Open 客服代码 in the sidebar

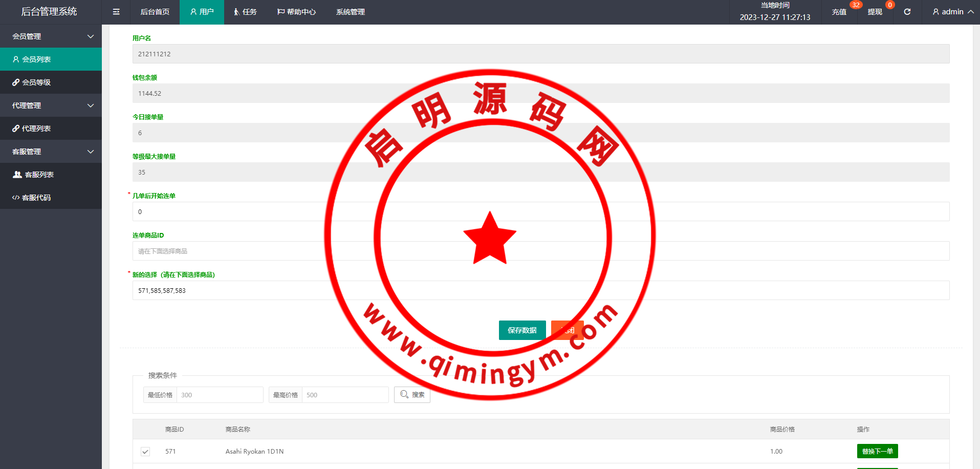pyautogui.click(x=36, y=198)
